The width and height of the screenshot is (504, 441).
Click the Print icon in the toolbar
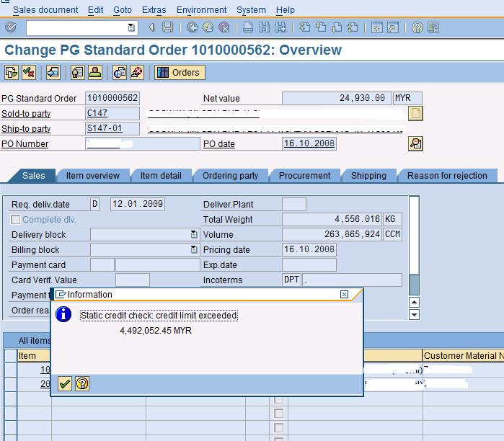coord(248,27)
